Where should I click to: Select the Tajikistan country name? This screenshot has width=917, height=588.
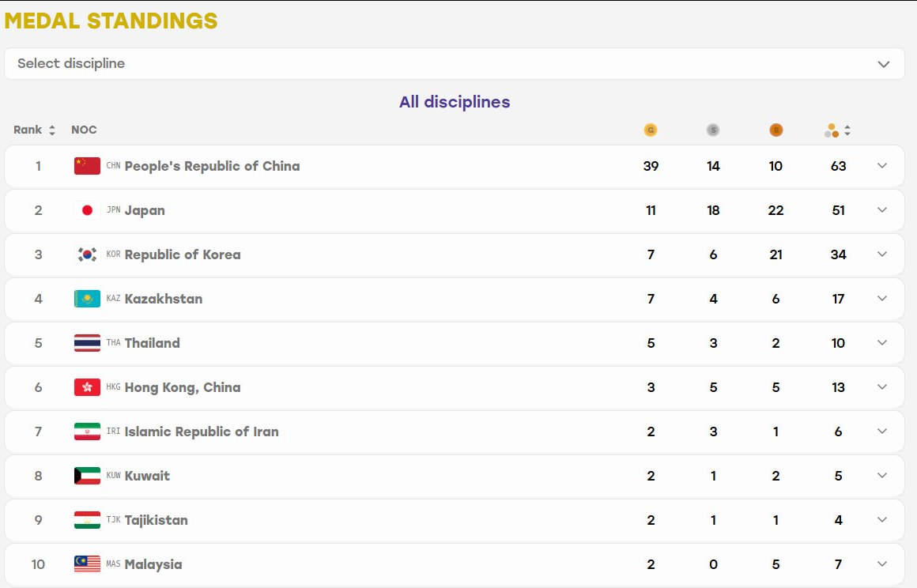click(x=157, y=520)
